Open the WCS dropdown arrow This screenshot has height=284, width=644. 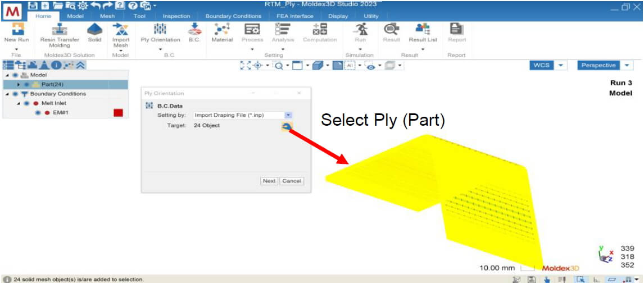(x=561, y=65)
